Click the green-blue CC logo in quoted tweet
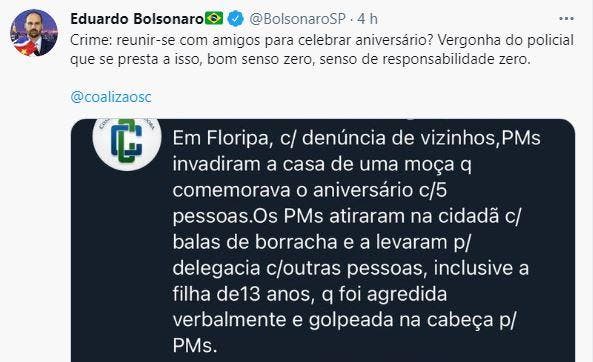 (x=127, y=141)
